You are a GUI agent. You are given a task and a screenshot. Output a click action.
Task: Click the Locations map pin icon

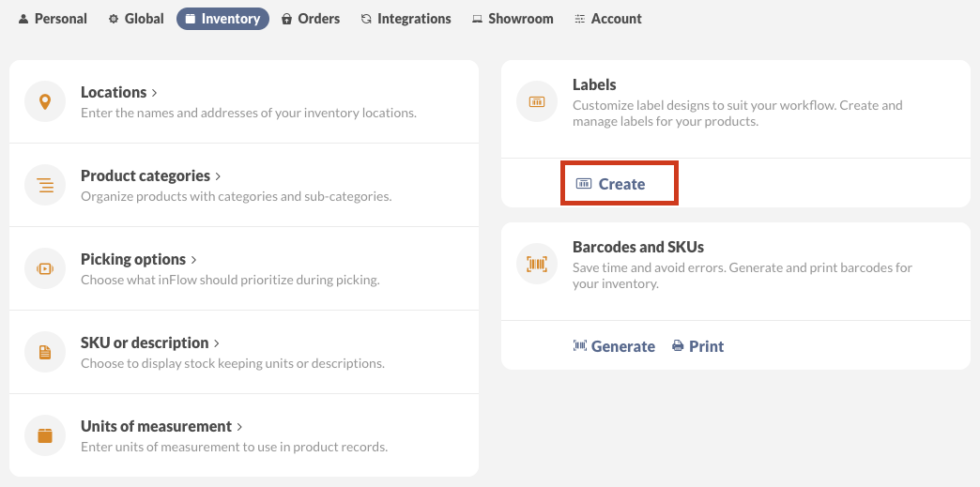[x=45, y=101]
